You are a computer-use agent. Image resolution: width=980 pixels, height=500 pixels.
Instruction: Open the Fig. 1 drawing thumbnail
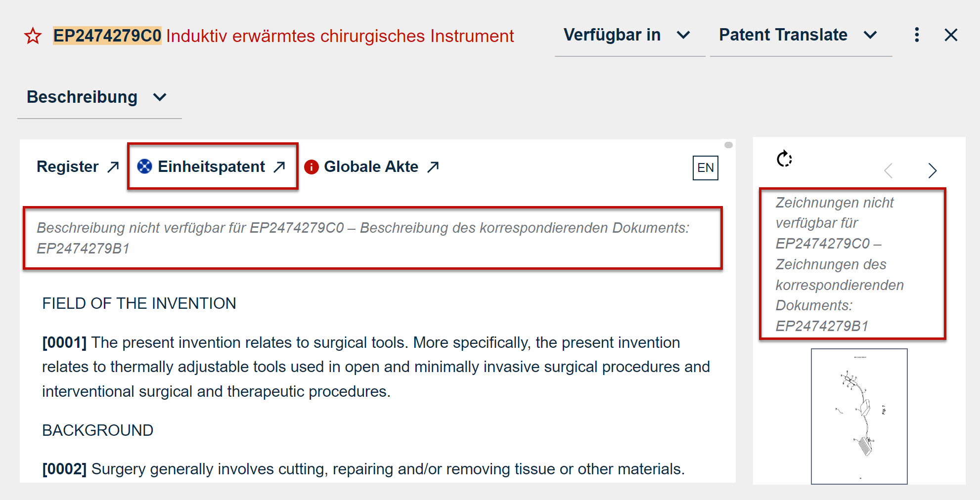pos(859,416)
